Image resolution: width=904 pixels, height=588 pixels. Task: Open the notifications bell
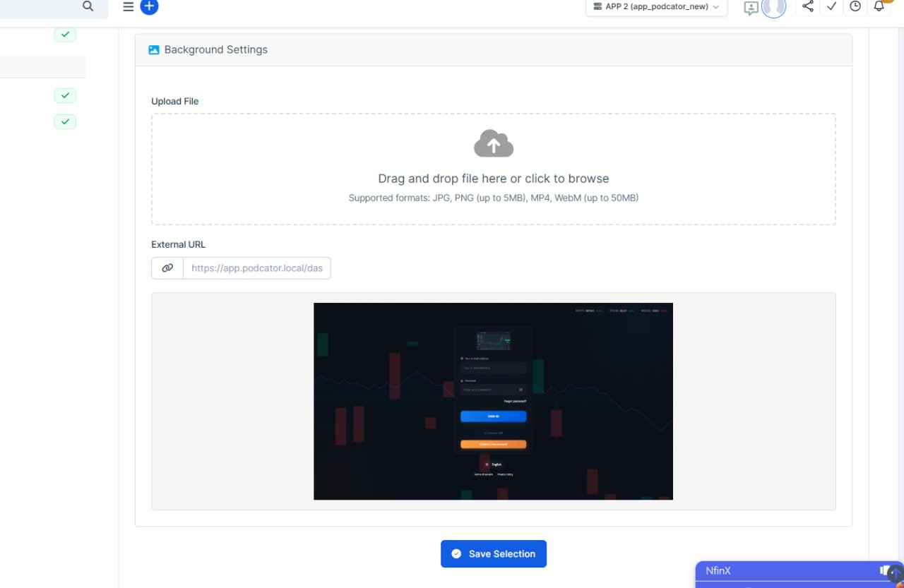tap(879, 6)
